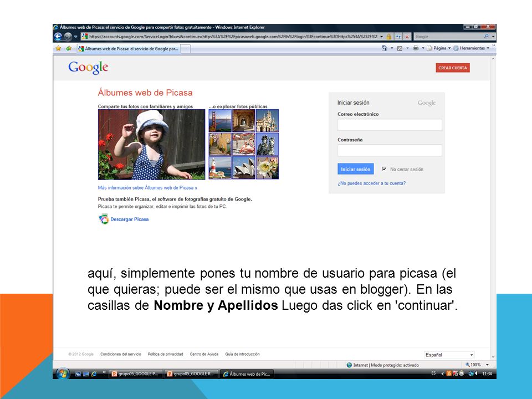Click 'Más información sobre Álbumes web de Picasa' link
This screenshot has width=532, height=399.
tap(147, 188)
